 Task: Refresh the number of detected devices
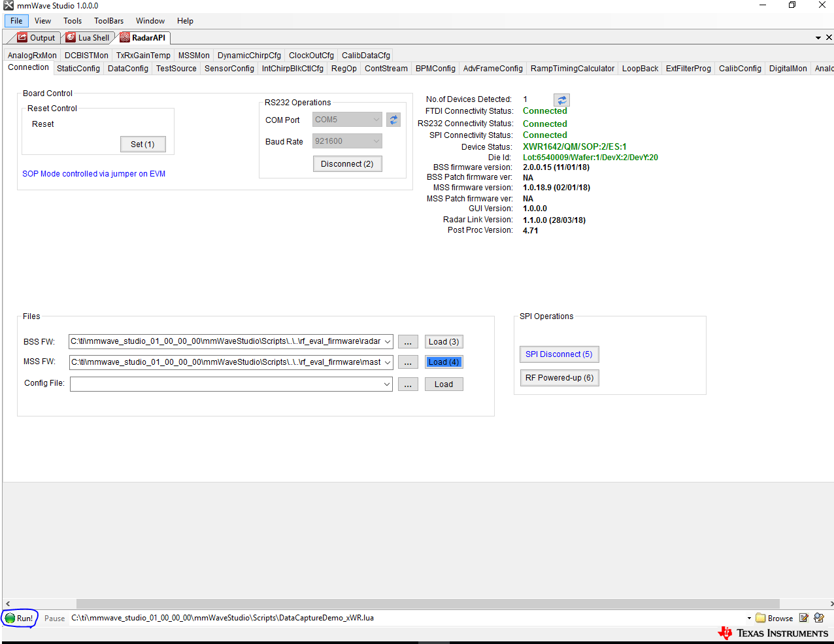561,100
